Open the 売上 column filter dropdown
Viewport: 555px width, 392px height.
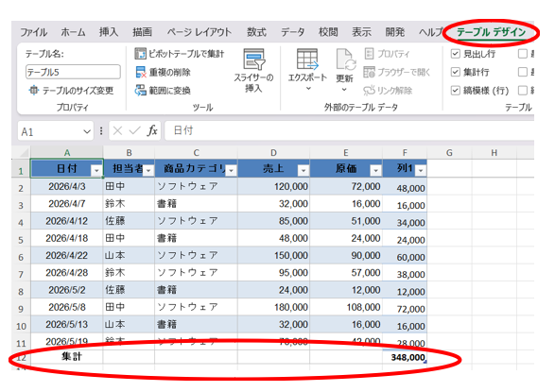pos(303,170)
